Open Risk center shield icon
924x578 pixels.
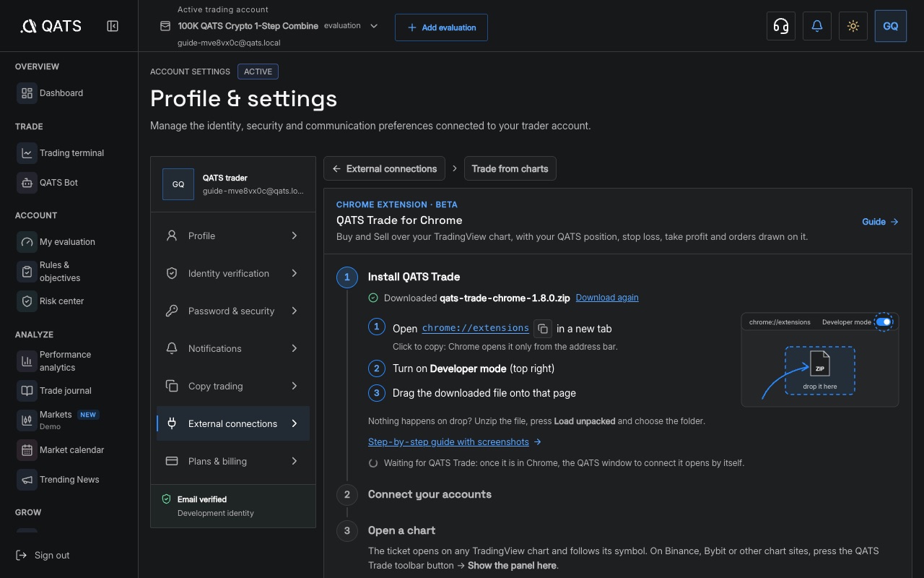tap(27, 301)
